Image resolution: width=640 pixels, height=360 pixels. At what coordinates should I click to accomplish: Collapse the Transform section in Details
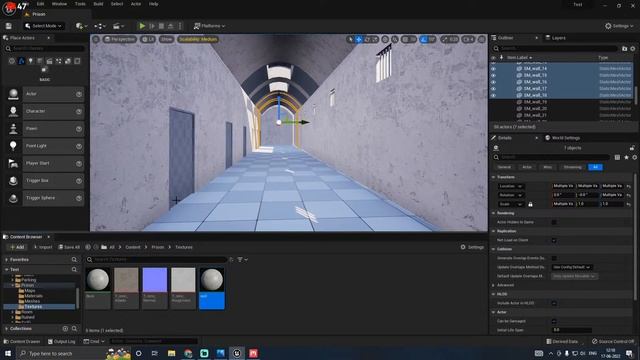[493, 177]
